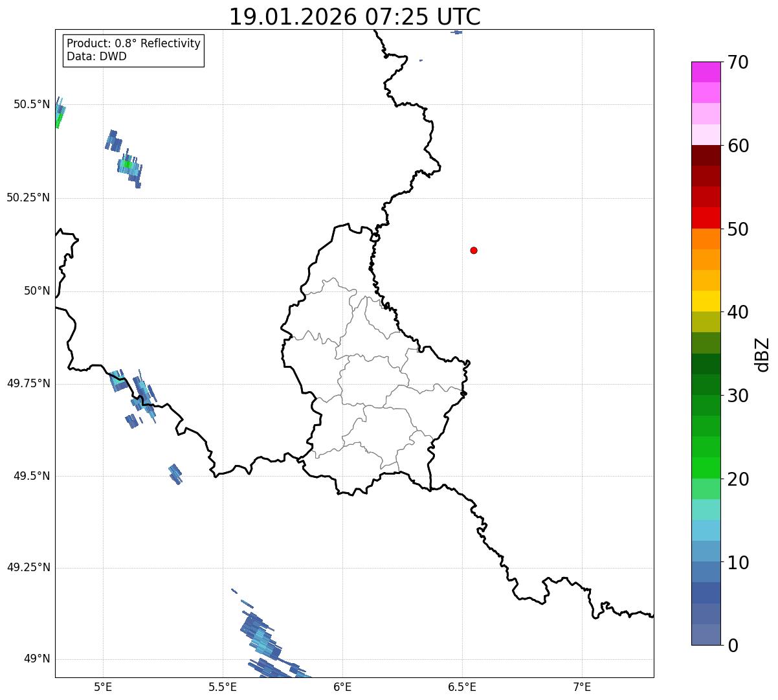Click the yellow colorbar segment at 40
The width and height of the screenshot is (778, 700).
coord(706,301)
